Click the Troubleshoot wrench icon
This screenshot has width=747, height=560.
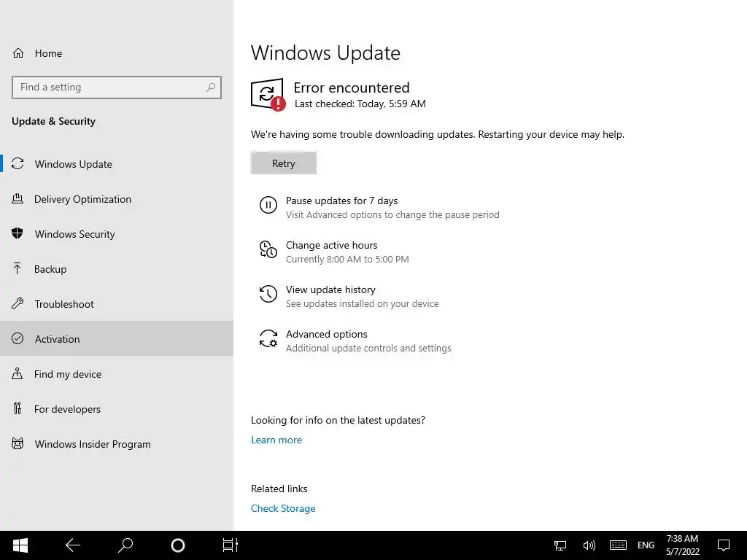(x=18, y=303)
